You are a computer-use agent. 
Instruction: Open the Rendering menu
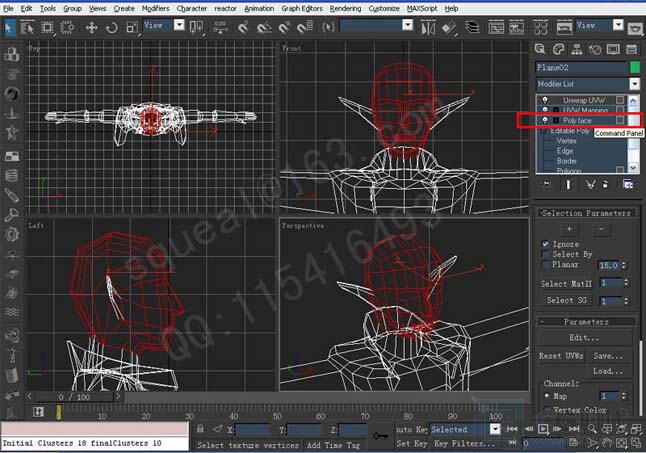[345, 8]
